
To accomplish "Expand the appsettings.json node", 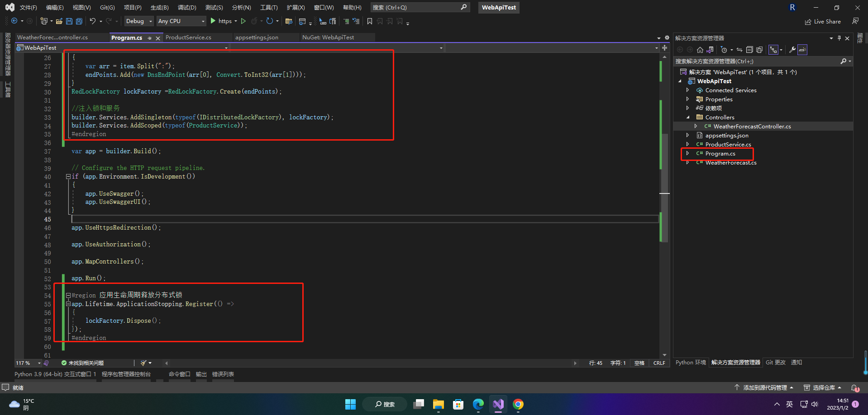I will [x=687, y=135].
